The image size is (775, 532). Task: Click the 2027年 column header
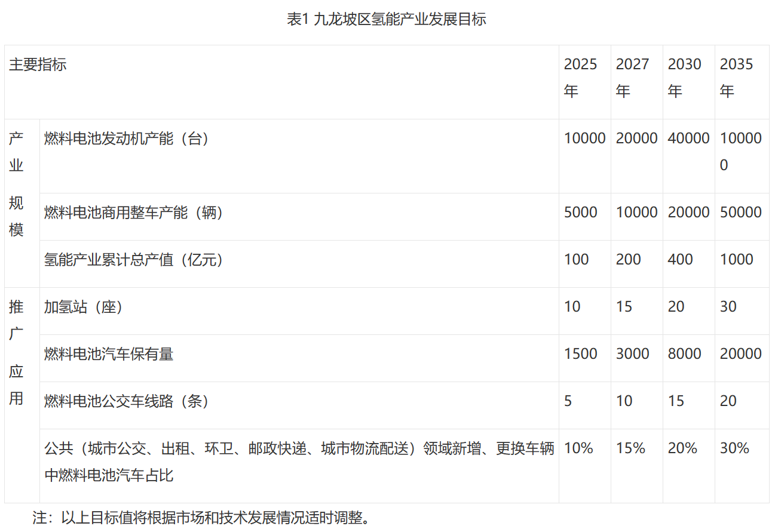click(x=636, y=82)
